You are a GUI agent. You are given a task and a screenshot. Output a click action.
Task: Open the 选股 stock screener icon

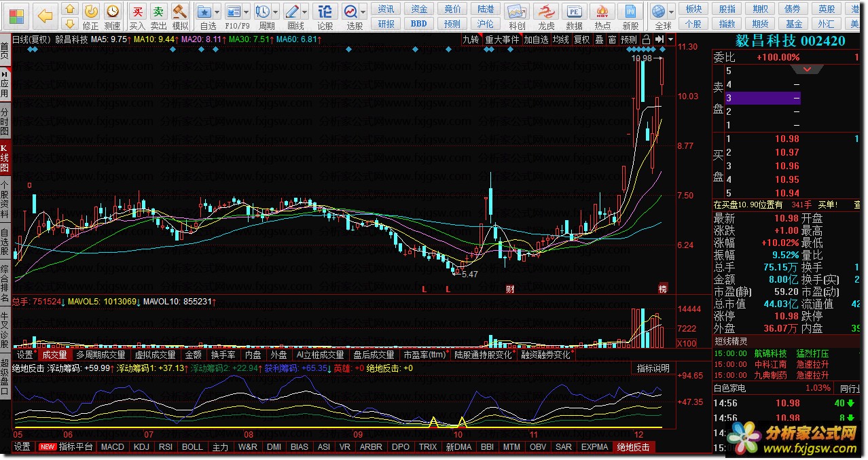click(350, 12)
